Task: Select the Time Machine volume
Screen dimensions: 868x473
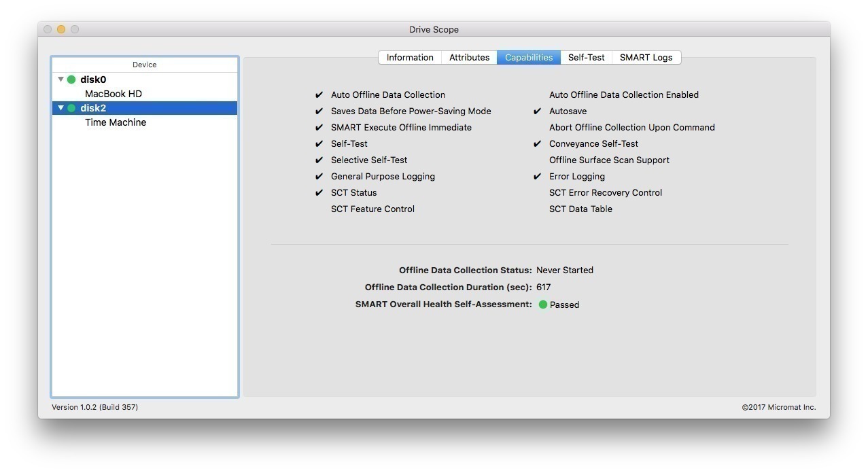Action: [116, 122]
